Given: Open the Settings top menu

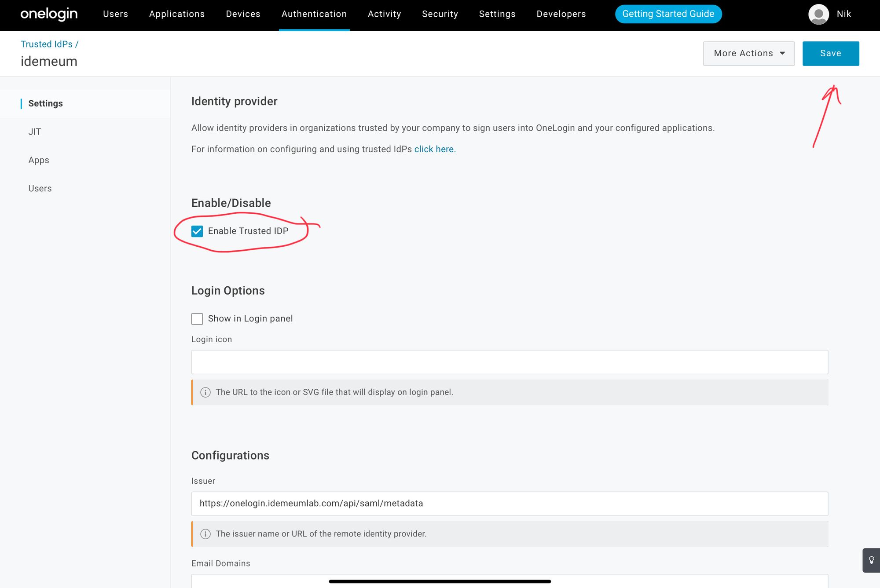Looking at the screenshot, I should [x=497, y=14].
